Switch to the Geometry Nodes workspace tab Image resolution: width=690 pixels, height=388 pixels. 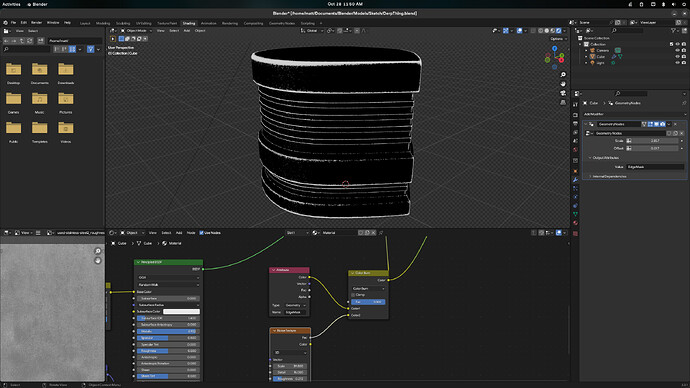[282, 23]
